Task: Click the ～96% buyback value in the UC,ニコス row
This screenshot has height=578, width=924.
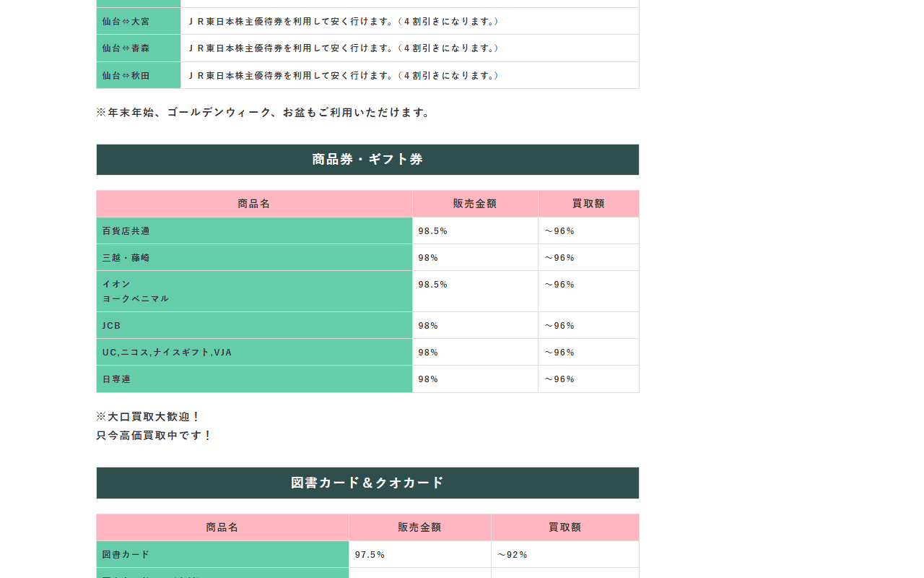Action: coord(559,353)
